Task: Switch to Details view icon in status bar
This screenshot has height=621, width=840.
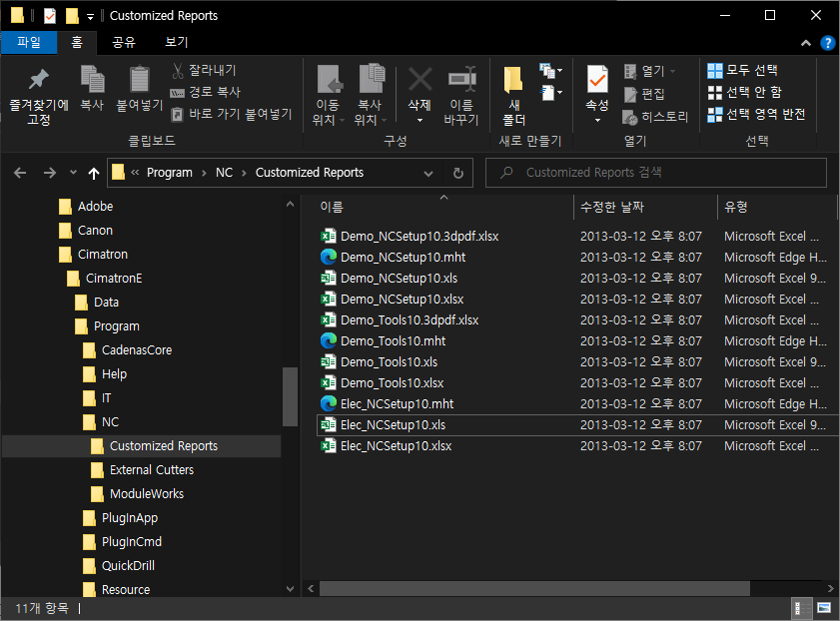Action: 800,608
